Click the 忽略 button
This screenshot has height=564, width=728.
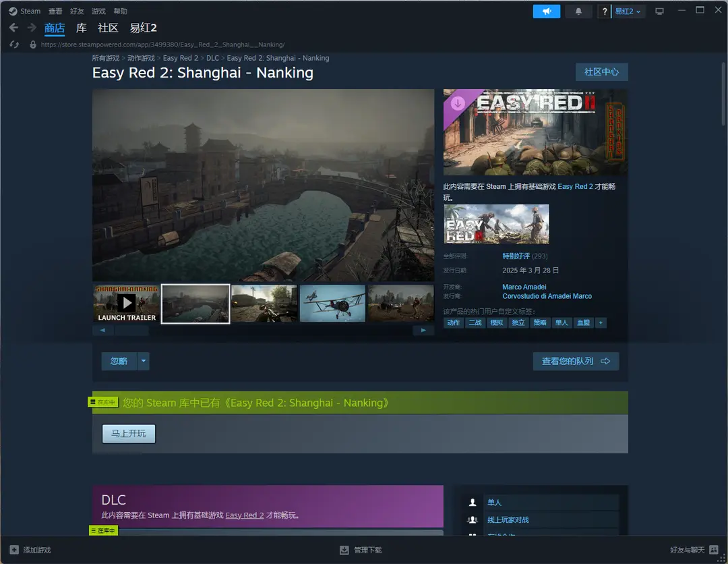[119, 361]
